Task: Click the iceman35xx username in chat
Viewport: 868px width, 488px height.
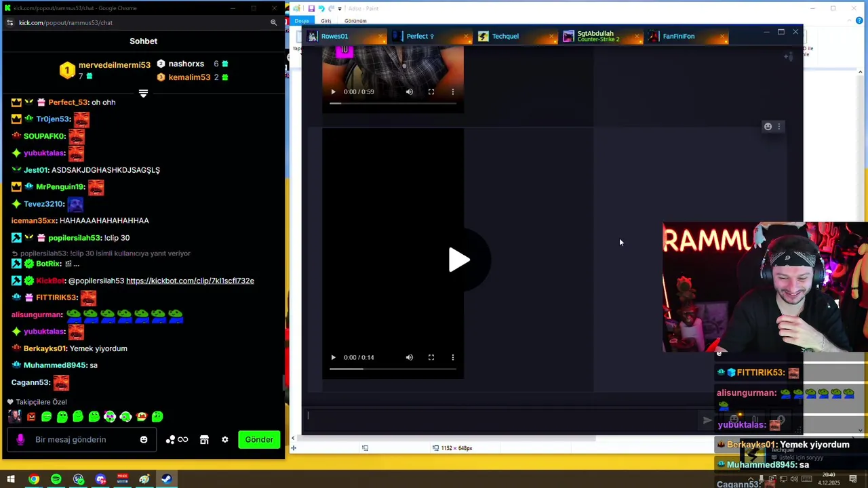Action: [34, 220]
